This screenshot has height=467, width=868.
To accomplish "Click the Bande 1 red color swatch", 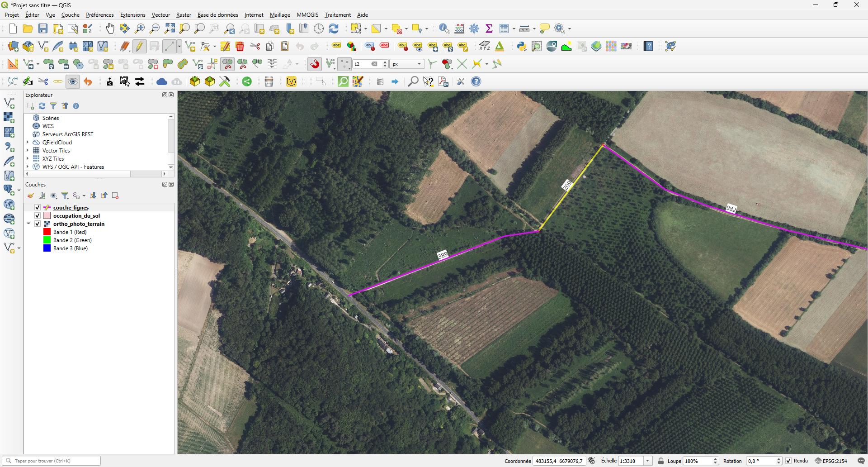I will coord(47,232).
